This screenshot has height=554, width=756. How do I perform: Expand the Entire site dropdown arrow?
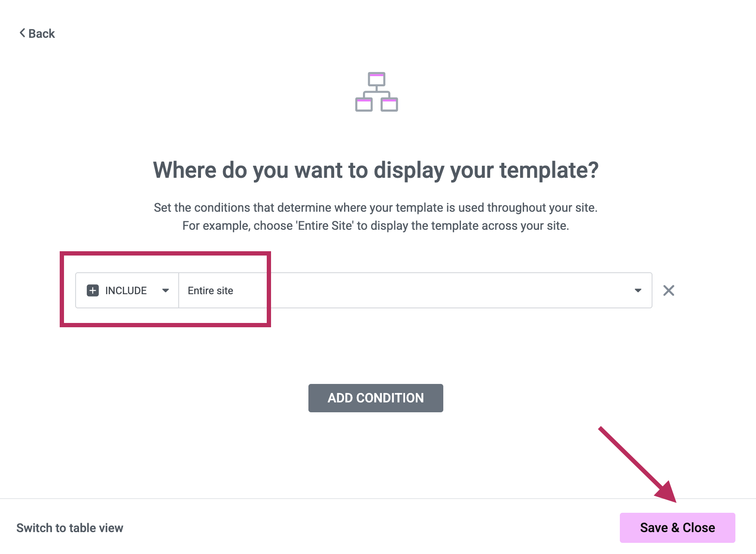(638, 291)
